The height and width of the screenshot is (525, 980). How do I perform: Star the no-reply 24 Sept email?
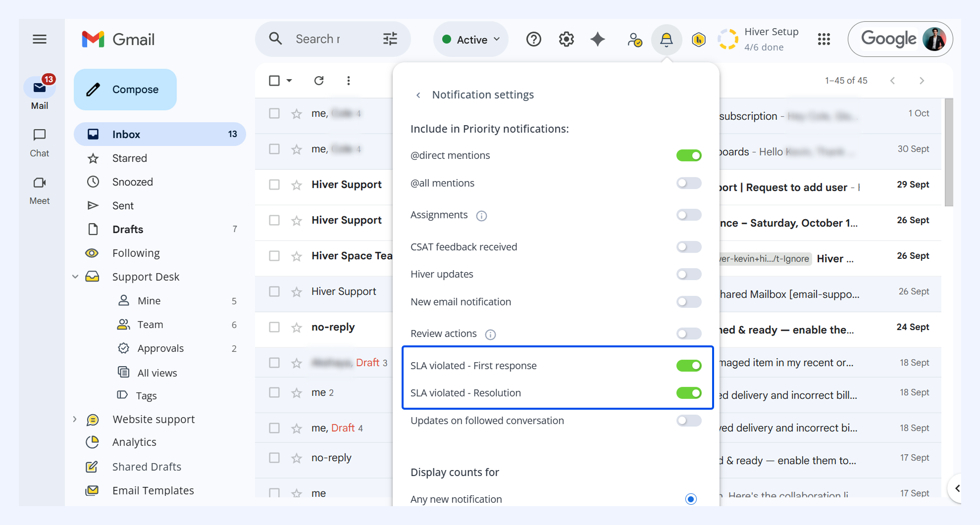point(297,328)
